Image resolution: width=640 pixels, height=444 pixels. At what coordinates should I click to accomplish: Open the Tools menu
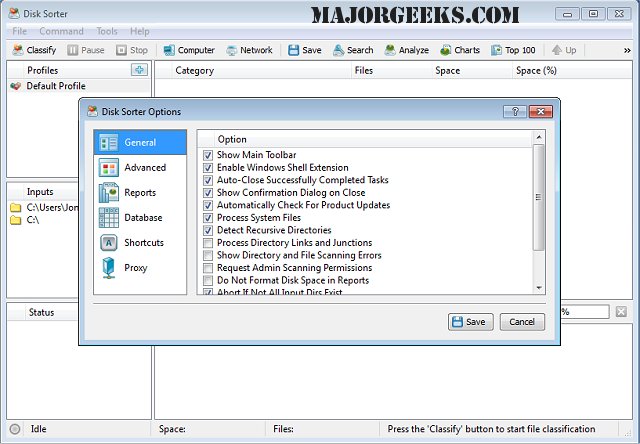[106, 32]
